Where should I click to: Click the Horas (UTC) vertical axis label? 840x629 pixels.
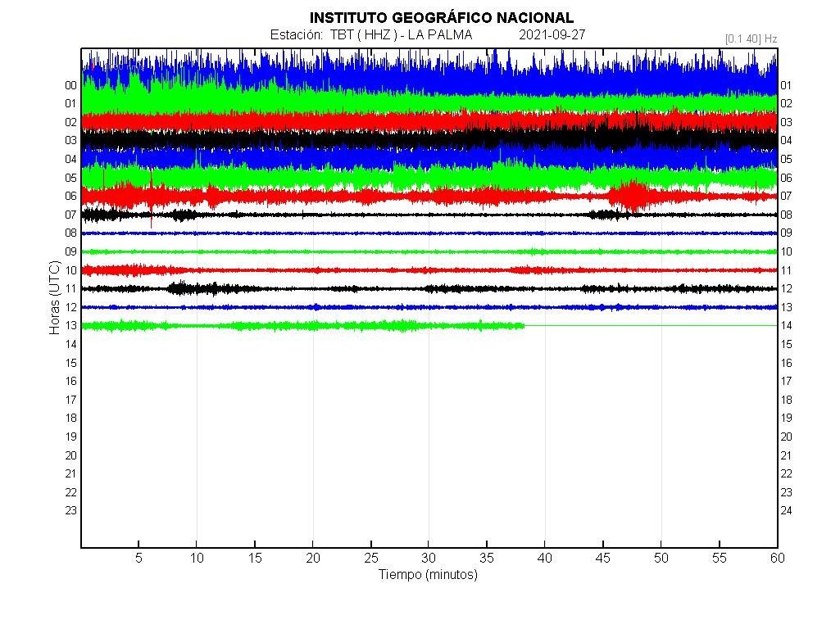(x=55, y=296)
